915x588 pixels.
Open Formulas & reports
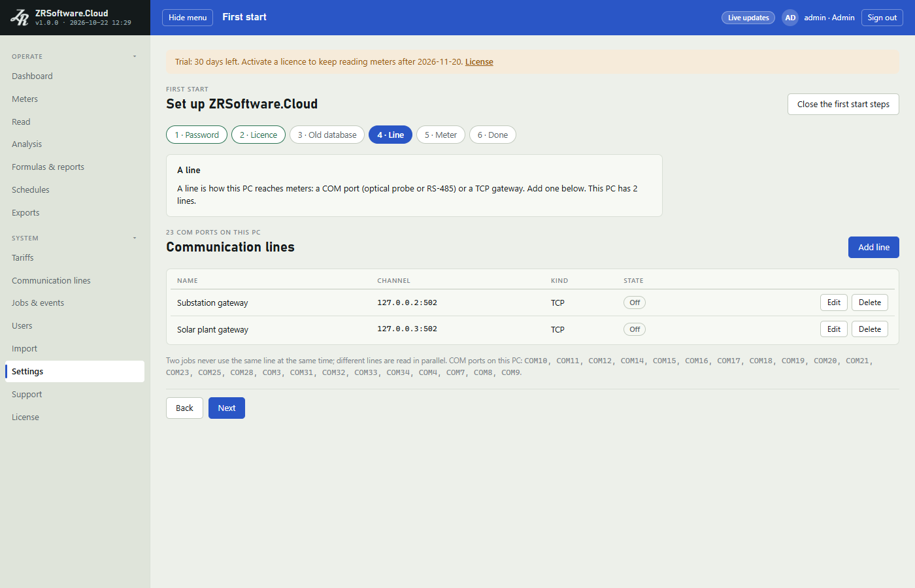[x=75, y=167]
